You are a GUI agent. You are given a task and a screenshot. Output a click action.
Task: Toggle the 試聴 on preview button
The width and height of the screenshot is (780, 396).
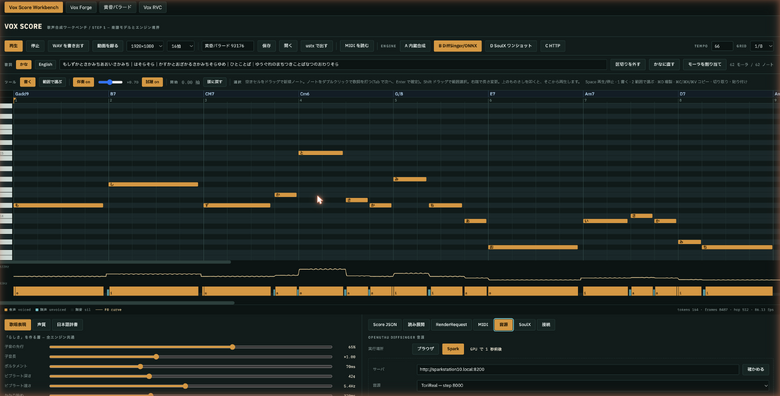point(152,82)
